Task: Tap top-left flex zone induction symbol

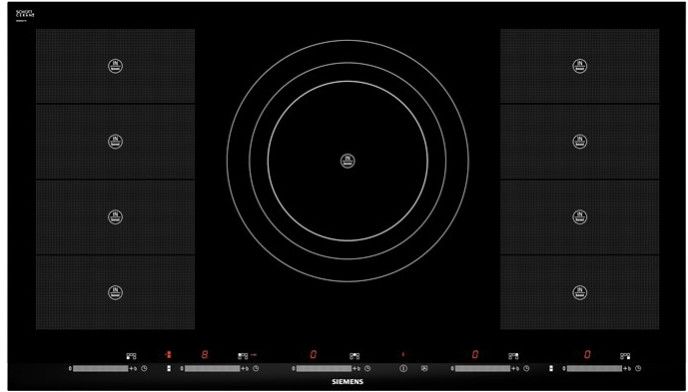Action: pos(115,66)
